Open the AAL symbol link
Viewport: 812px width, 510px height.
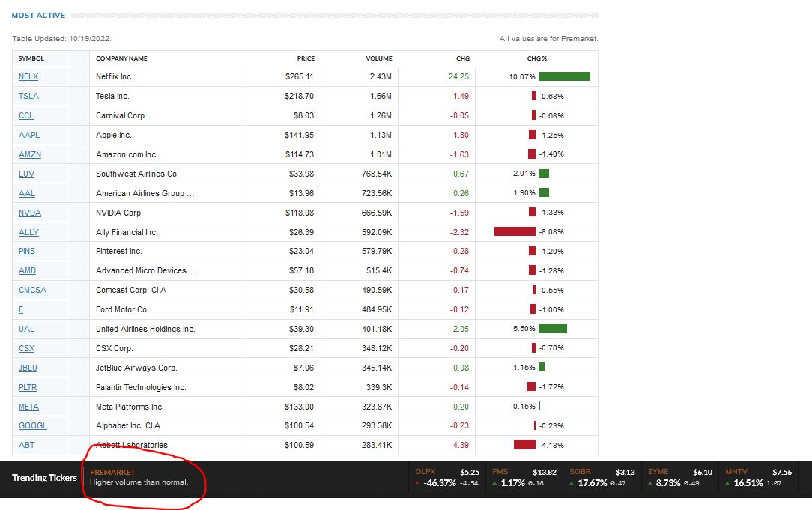tap(27, 194)
